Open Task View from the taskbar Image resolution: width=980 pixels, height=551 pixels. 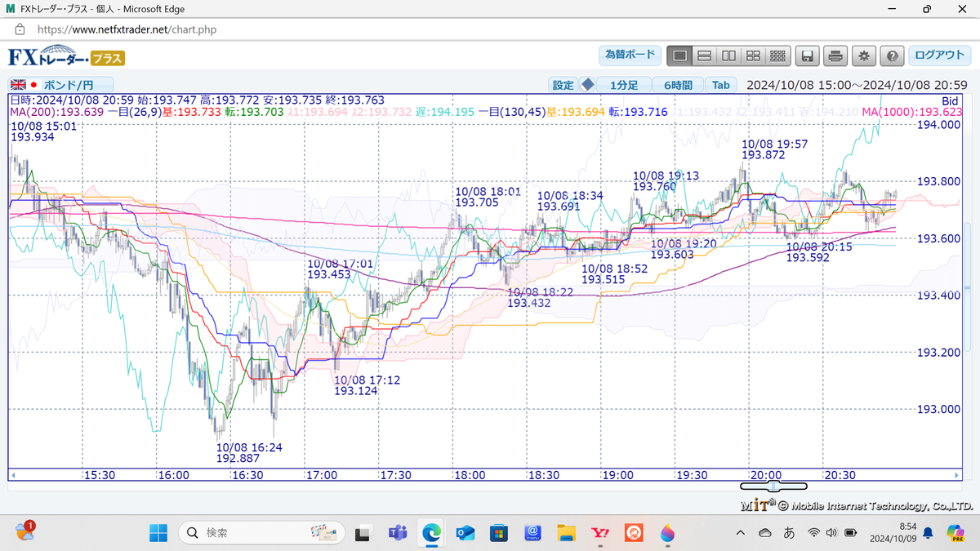pyautogui.click(x=364, y=533)
